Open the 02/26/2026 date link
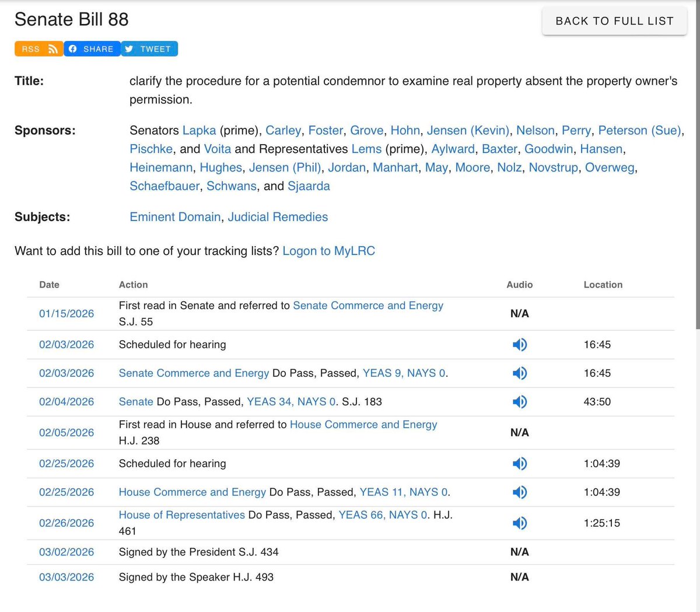Image resolution: width=700 pixels, height=612 pixels. 66,523
